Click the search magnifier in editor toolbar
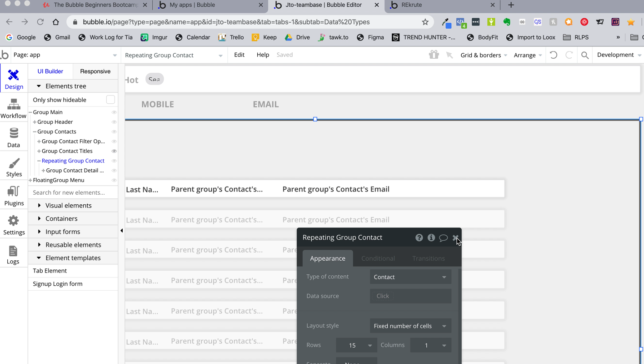 click(585, 55)
